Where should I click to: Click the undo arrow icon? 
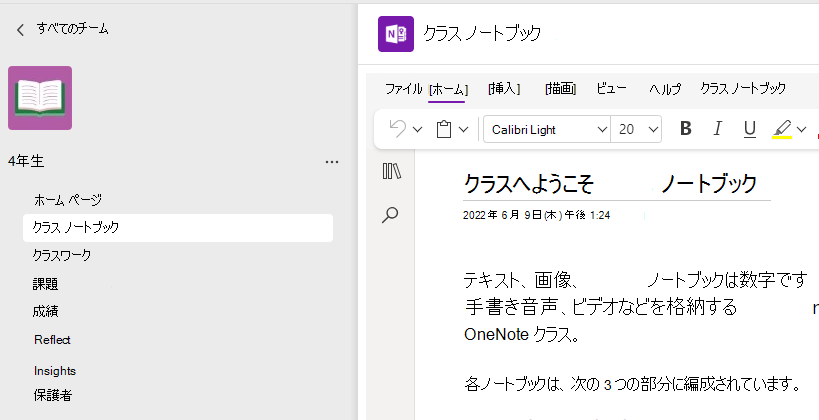coord(397,129)
